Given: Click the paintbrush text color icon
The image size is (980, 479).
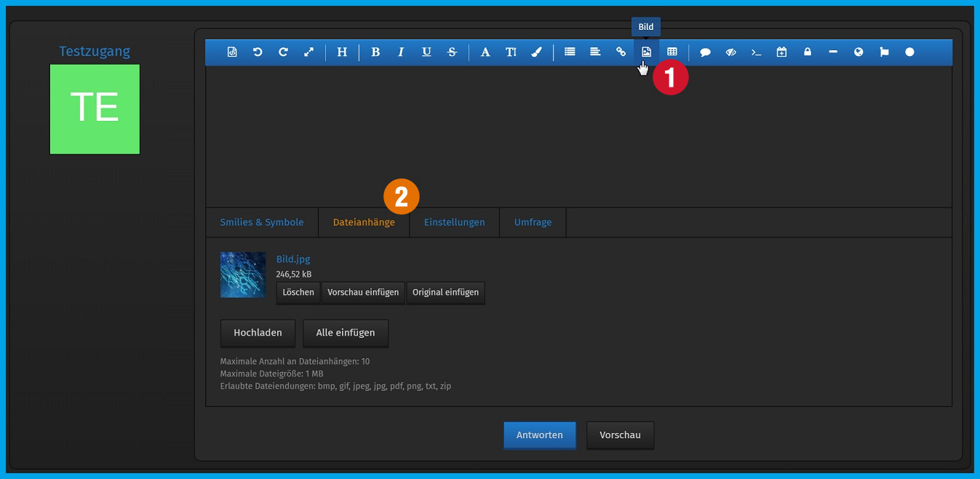Looking at the screenshot, I should tap(537, 52).
